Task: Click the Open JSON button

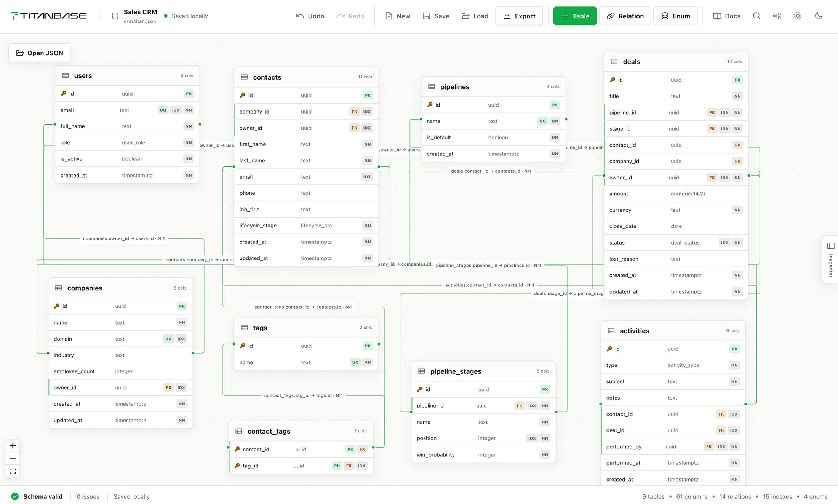Action: 40,53
